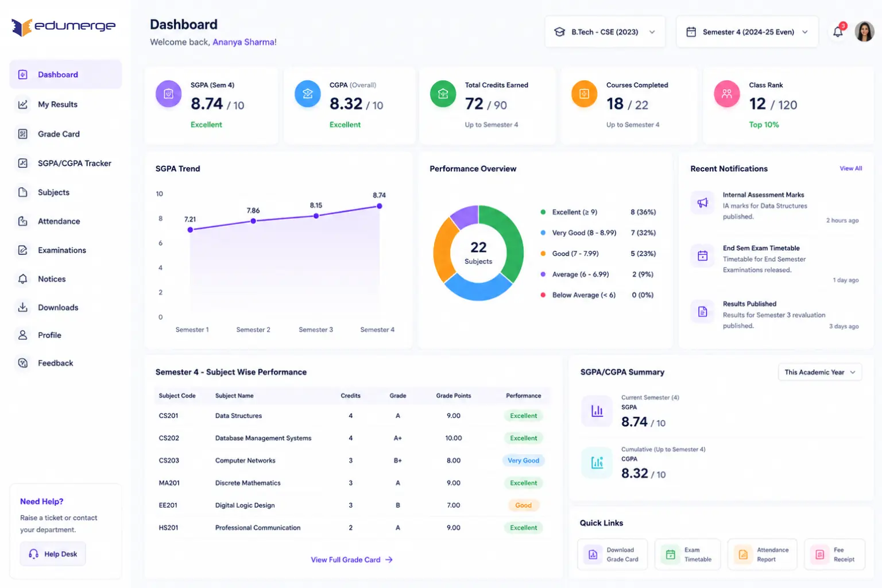The image size is (882, 588).
Task: Open the Semester 4 (2024-25 Even) dropdown
Action: (747, 32)
